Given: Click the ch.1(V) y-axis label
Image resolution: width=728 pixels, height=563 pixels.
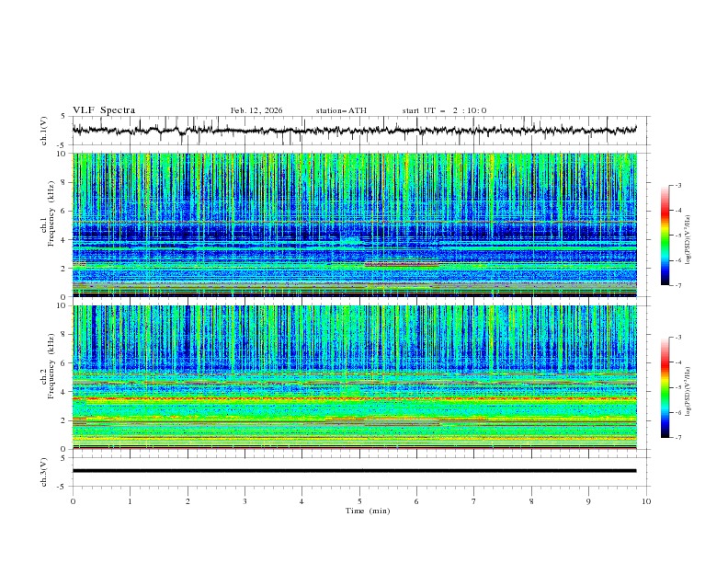Looking at the screenshot, I should click(x=45, y=132).
